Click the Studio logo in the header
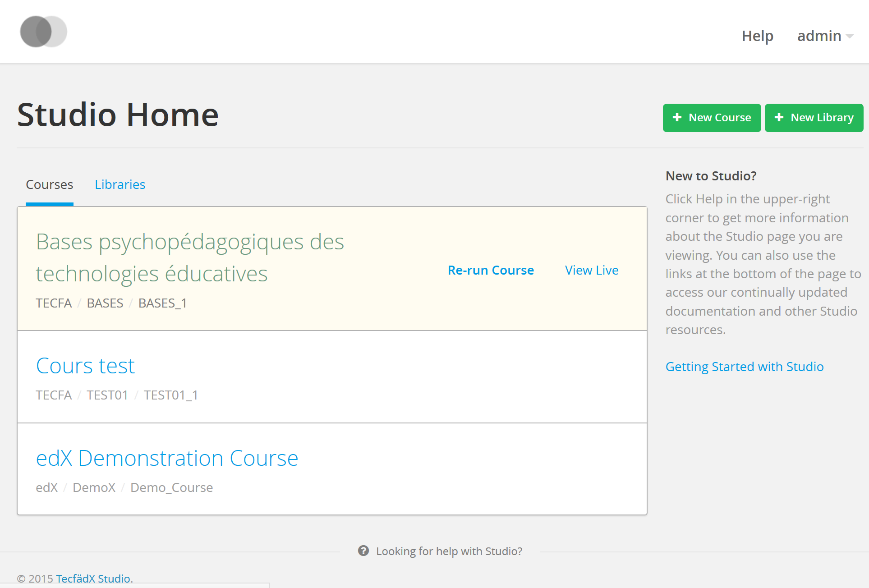Image resolution: width=869 pixels, height=588 pixels. click(x=44, y=32)
